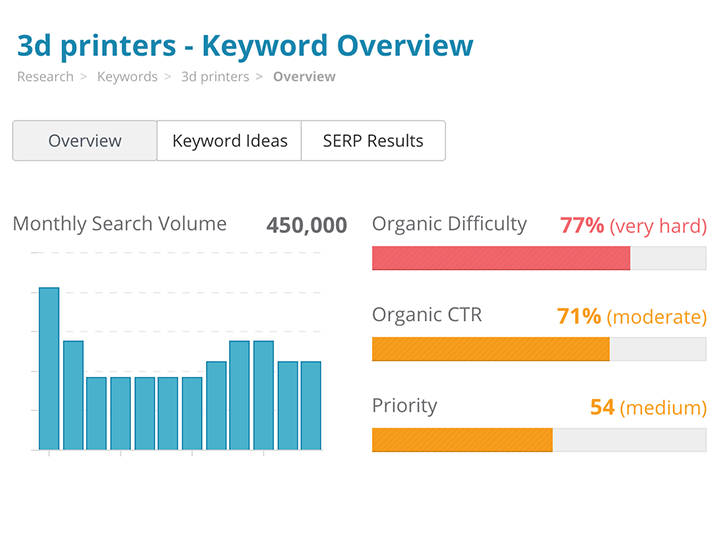
Task: Click the Monthly Search Volume label
Action: pos(120,224)
